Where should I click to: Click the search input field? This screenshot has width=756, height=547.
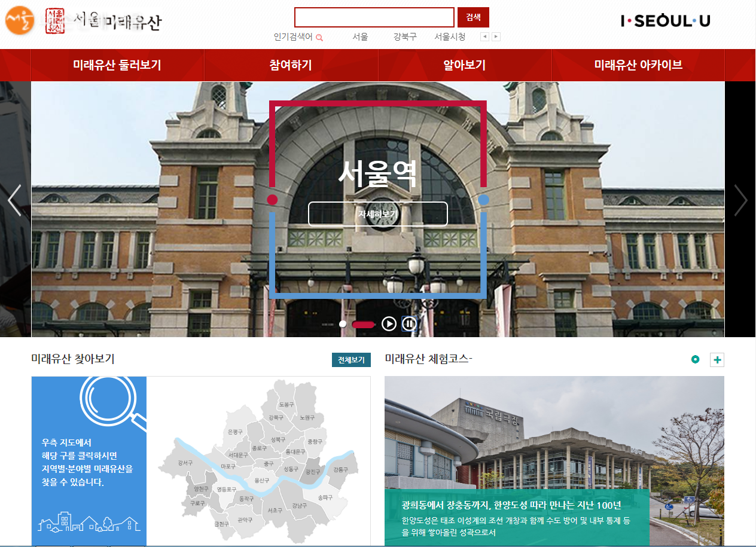coord(374,17)
